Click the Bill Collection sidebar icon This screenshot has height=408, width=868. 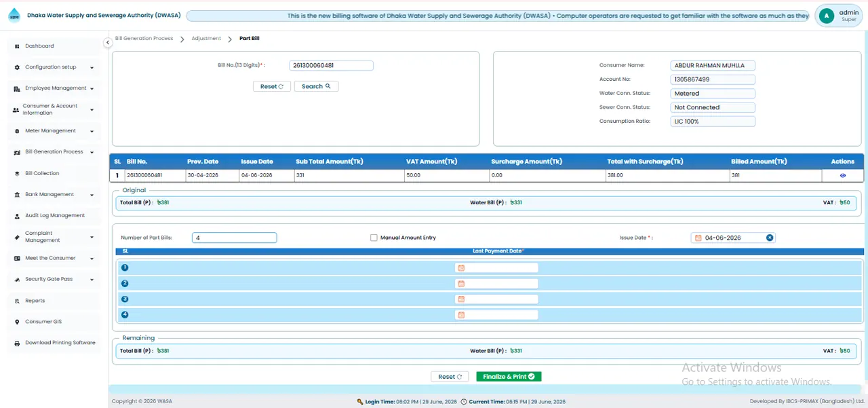pos(17,174)
